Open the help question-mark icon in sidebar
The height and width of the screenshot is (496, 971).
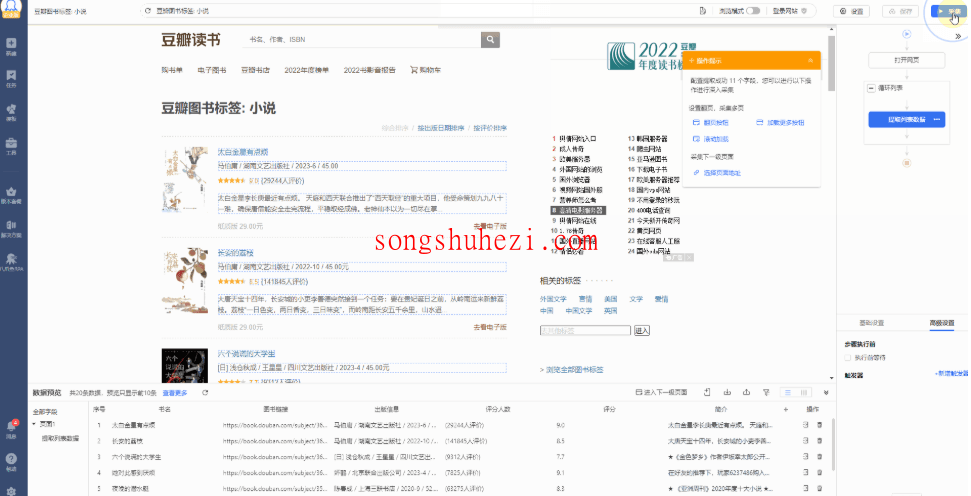click(x=11, y=459)
